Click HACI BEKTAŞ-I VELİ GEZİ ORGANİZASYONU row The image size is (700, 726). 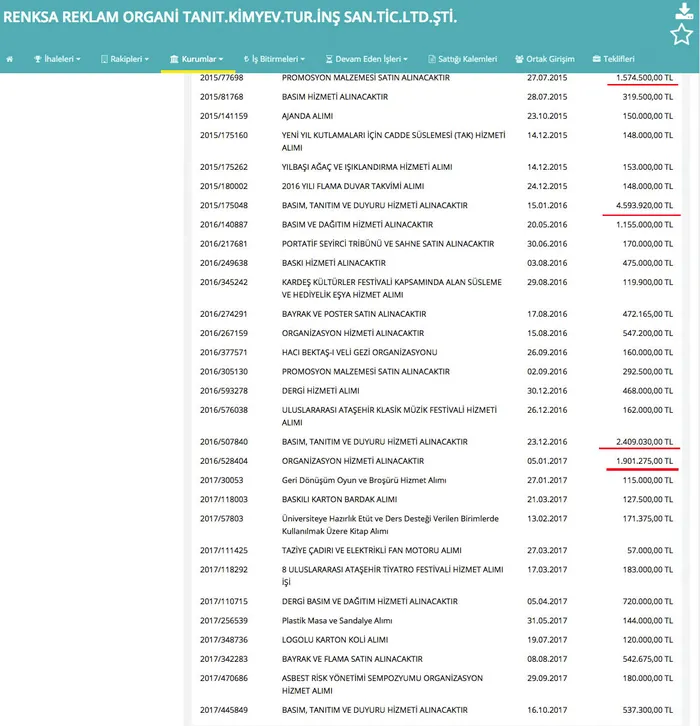click(360, 352)
